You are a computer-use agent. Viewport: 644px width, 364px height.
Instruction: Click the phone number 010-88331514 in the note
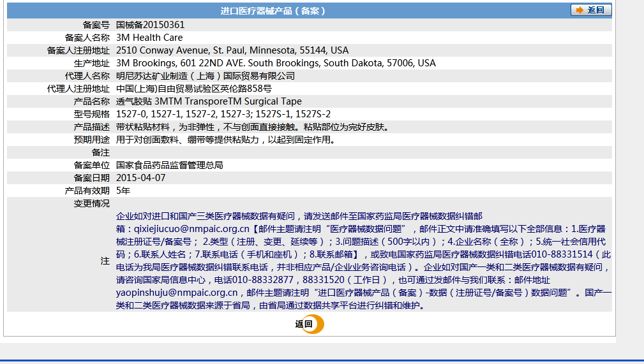pyautogui.click(x=562, y=254)
